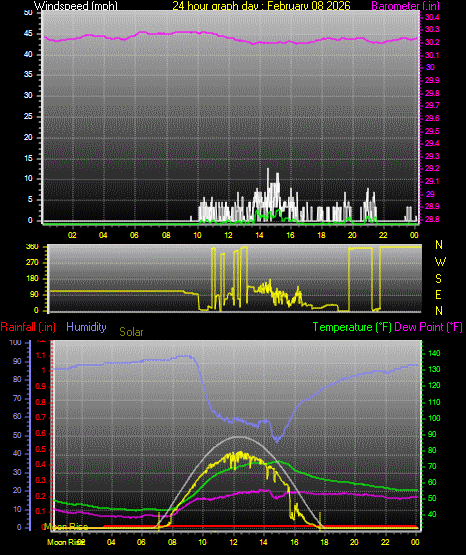
Task: Click the 45 mph windspeed scale value
Action: coord(28,34)
